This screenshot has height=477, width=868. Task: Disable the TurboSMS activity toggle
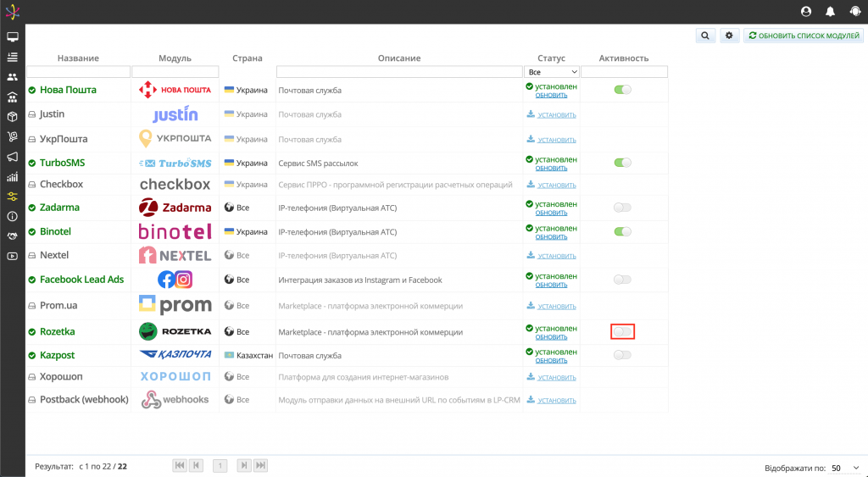623,163
